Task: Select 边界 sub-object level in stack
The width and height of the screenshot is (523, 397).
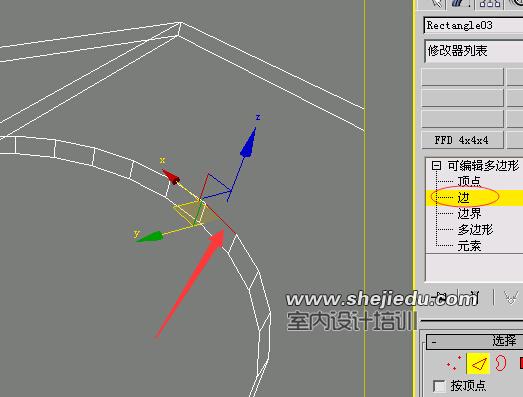Action: (469, 214)
